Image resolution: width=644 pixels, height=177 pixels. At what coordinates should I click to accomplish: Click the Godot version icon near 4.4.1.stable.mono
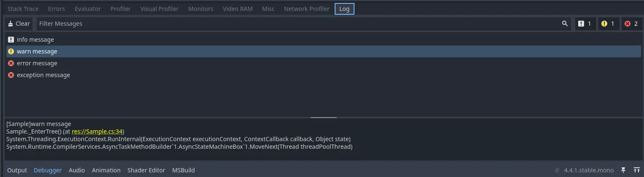pos(557,170)
